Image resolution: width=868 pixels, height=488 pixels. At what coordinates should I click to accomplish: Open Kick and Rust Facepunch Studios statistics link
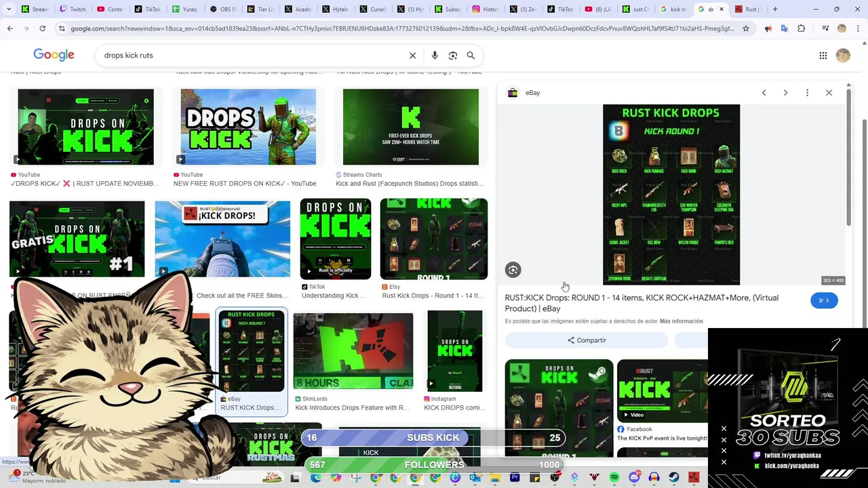410,184
